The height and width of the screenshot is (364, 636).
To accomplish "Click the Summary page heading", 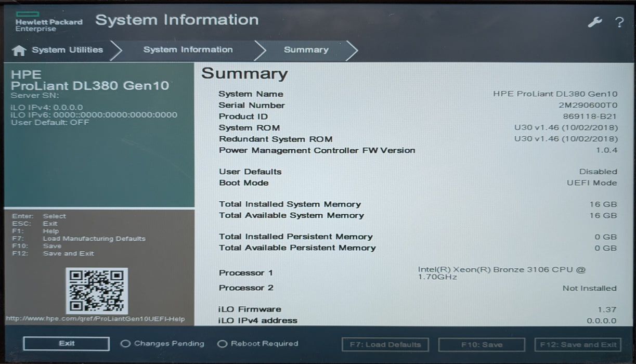I will coord(244,74).
